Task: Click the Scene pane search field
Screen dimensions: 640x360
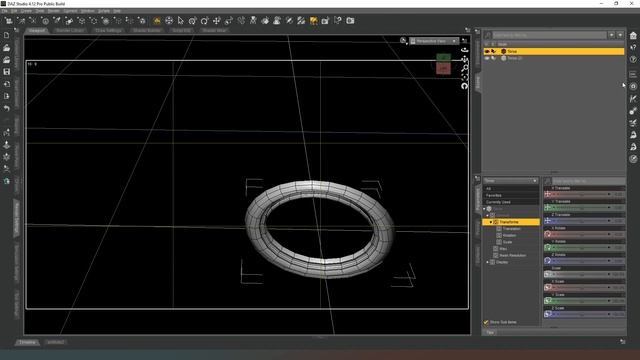Action: [549, 36]
